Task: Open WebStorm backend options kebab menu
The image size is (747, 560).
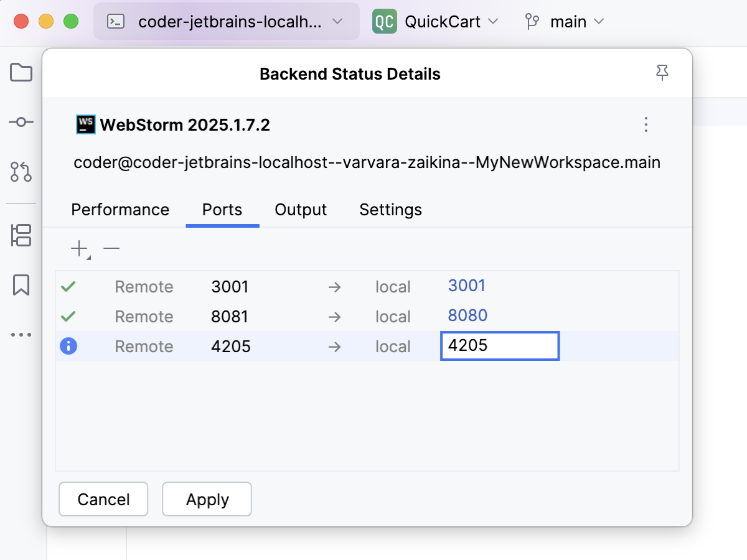Action: (x=646, y=124)
